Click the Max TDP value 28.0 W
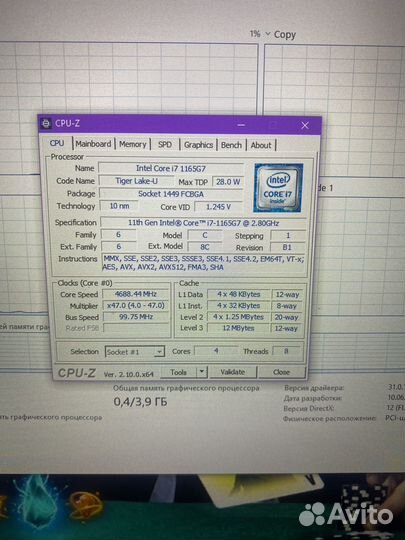405x540 pixels. pos(228,181)
